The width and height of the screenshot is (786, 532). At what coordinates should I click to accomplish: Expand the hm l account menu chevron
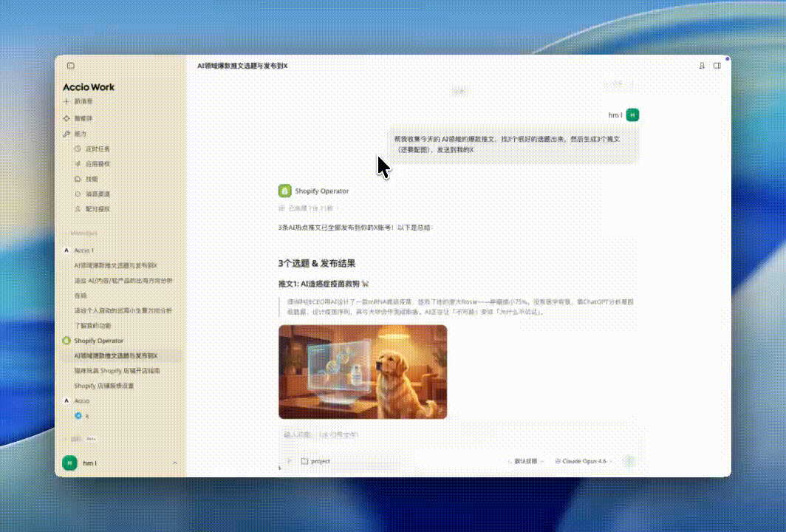tap(174, 463)
